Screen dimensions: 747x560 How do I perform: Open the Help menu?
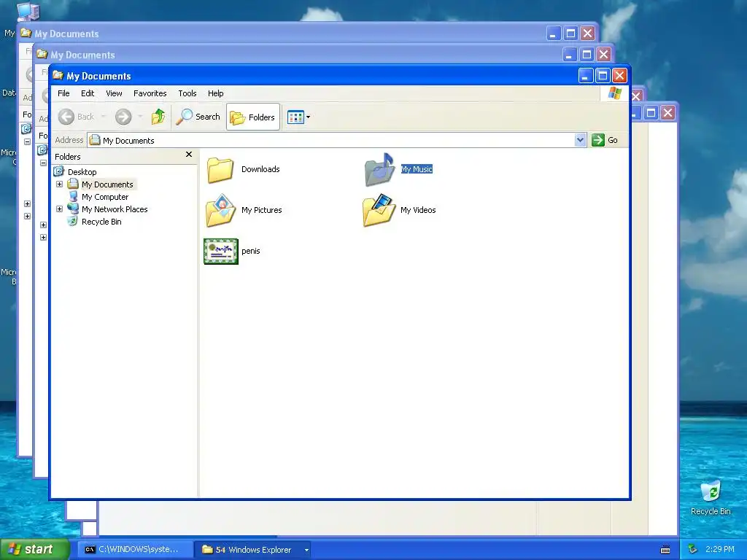(215, 93)
